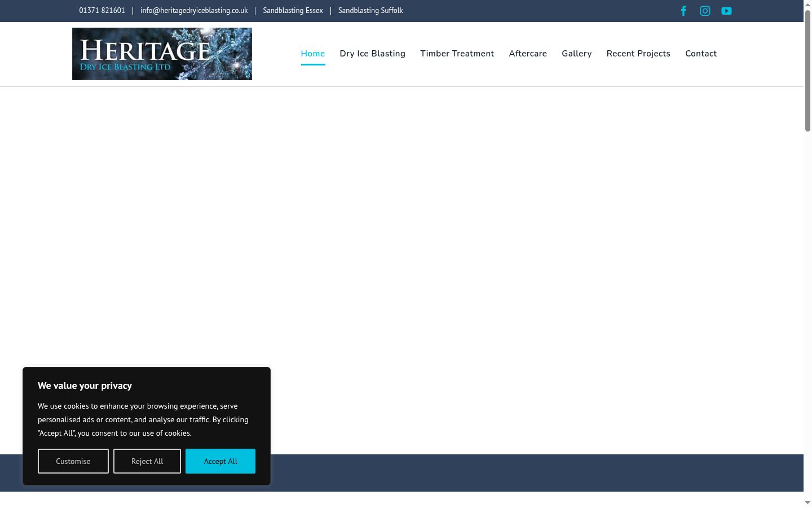Open Sandblasting Essex link
This screenshot has height=508, width=812.
point(293,11)
